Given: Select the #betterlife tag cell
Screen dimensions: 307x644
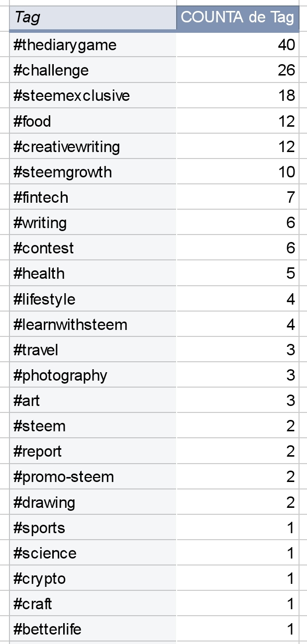Looking at the screenshot, I should (x=93, y=630).
